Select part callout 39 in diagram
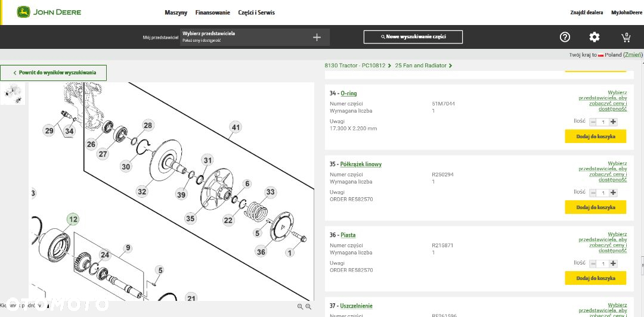Screen dimensions: 644x317 (x=181, y=195)
